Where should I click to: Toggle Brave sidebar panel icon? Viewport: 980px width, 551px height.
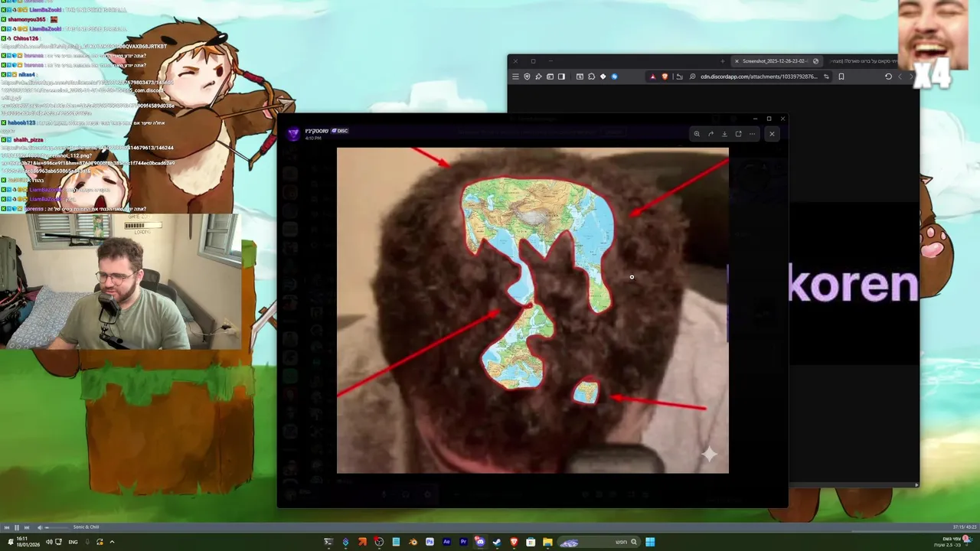coord(561,77)
